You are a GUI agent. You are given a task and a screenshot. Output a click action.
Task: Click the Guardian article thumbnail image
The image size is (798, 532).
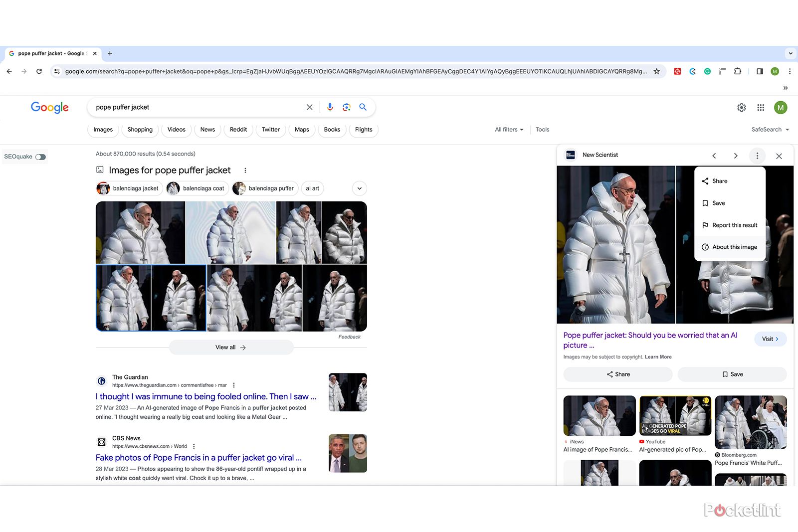click(x=347, y=392)
